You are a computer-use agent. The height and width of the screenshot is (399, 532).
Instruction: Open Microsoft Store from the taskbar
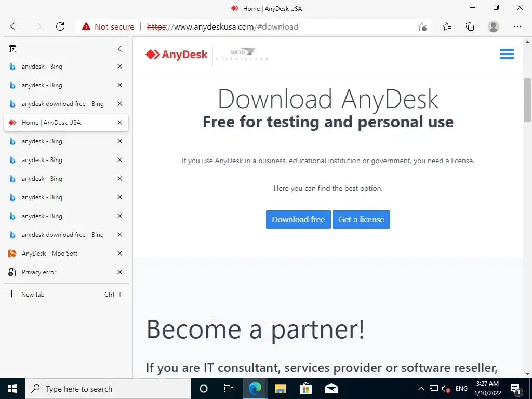coord(305,389)
